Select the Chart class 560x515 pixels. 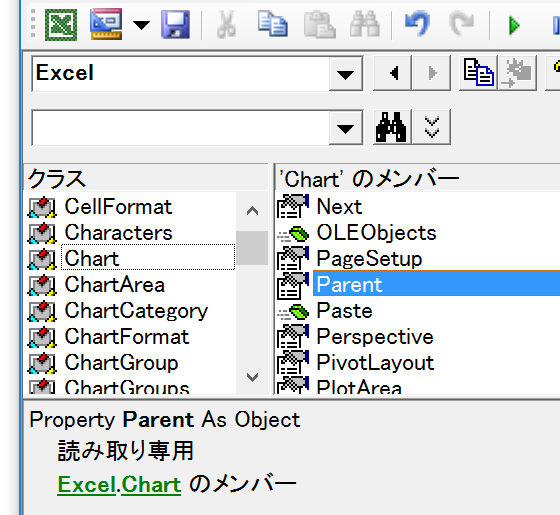[x=148, y=257]
